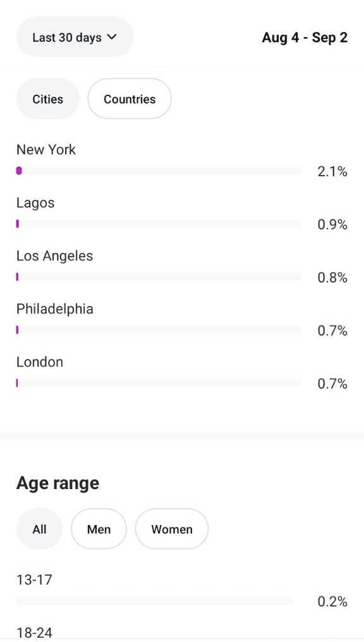Select the New York city label

click(46, 150)
